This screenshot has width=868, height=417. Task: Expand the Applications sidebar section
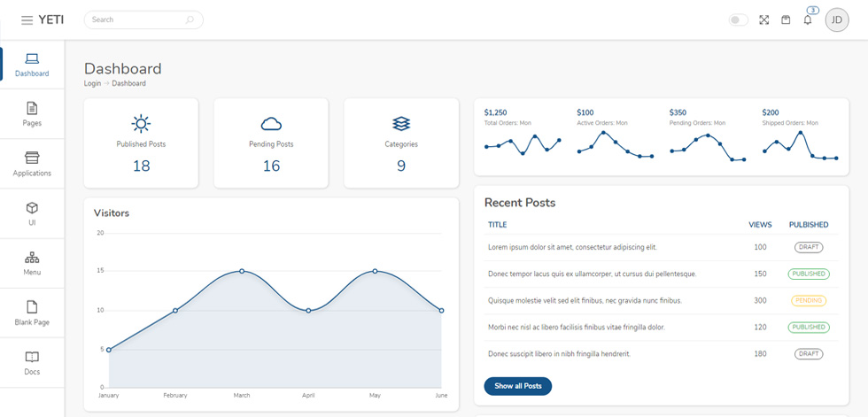32,164
